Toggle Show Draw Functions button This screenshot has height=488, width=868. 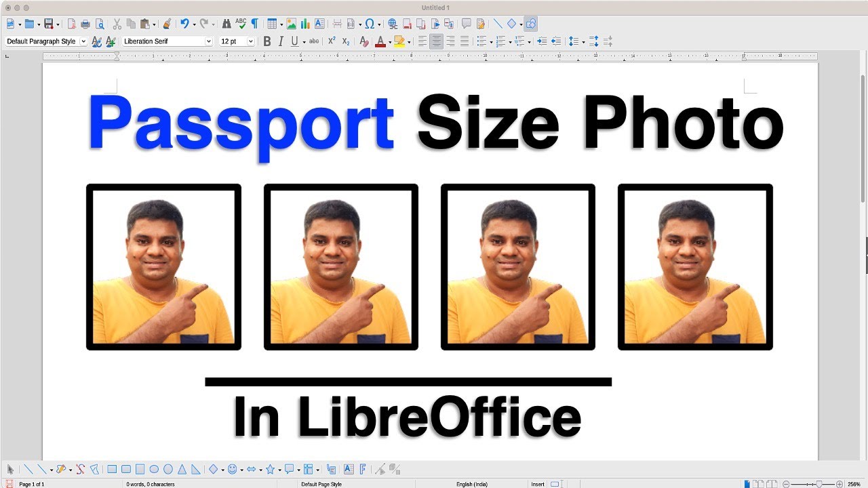click(x=531, y=24)
